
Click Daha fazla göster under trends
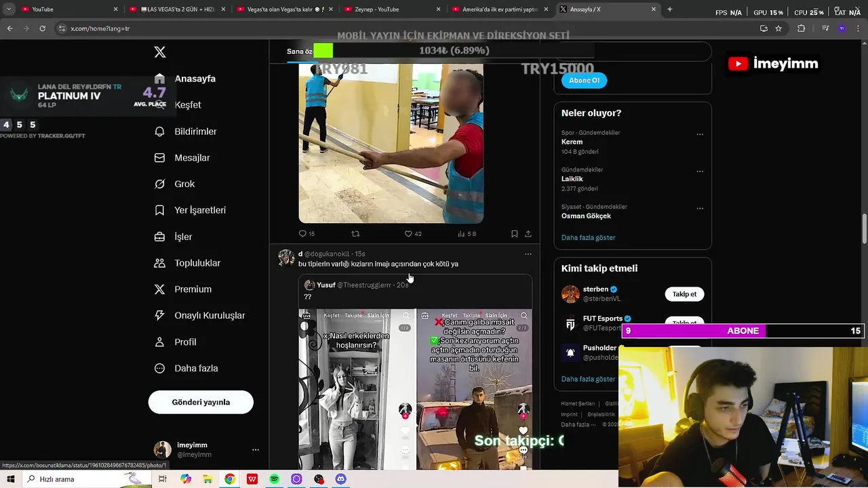tap(588, 238)
